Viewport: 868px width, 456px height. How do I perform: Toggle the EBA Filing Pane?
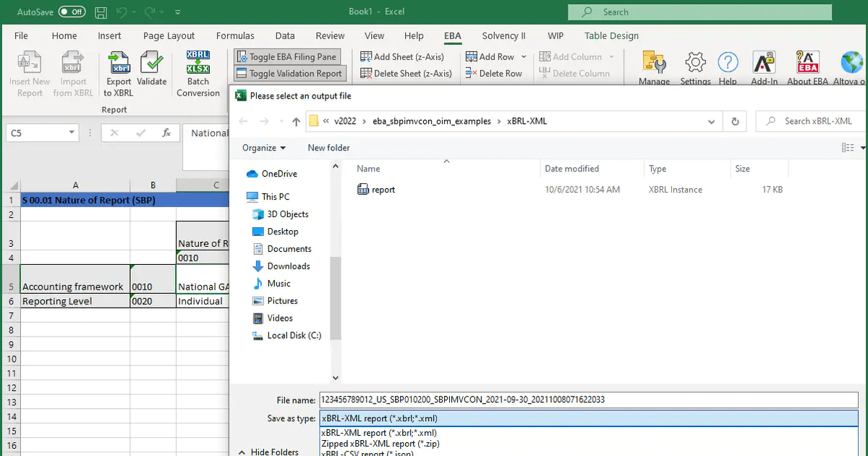(288, 56)
